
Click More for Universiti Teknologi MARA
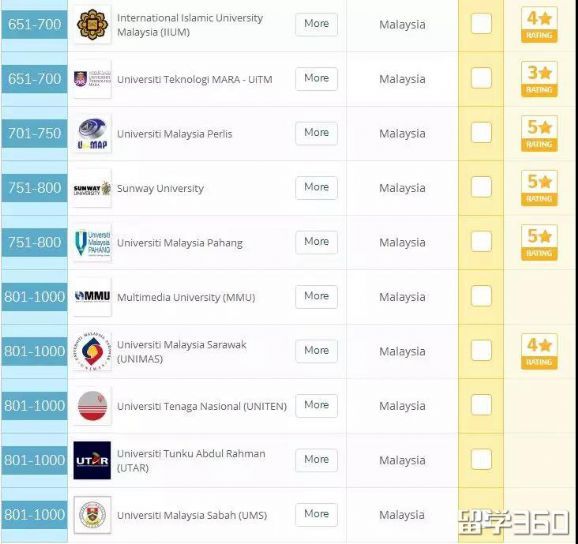coord(316,79)
